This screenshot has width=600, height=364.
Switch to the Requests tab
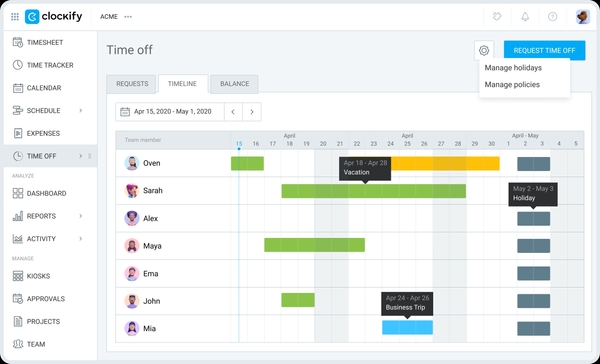pyautogui.click(x=132, y=84)
